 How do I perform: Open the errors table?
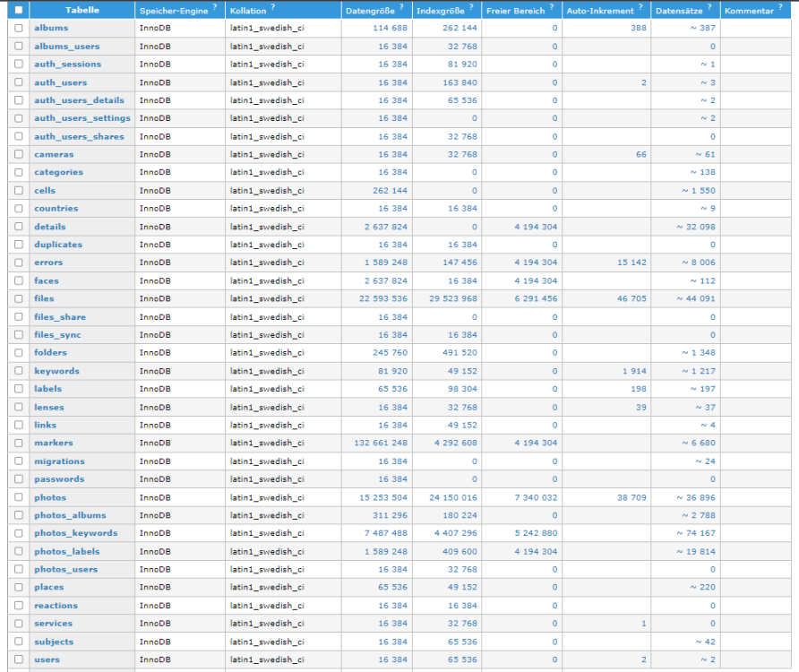pyautogui.click(x=48, y=263)
